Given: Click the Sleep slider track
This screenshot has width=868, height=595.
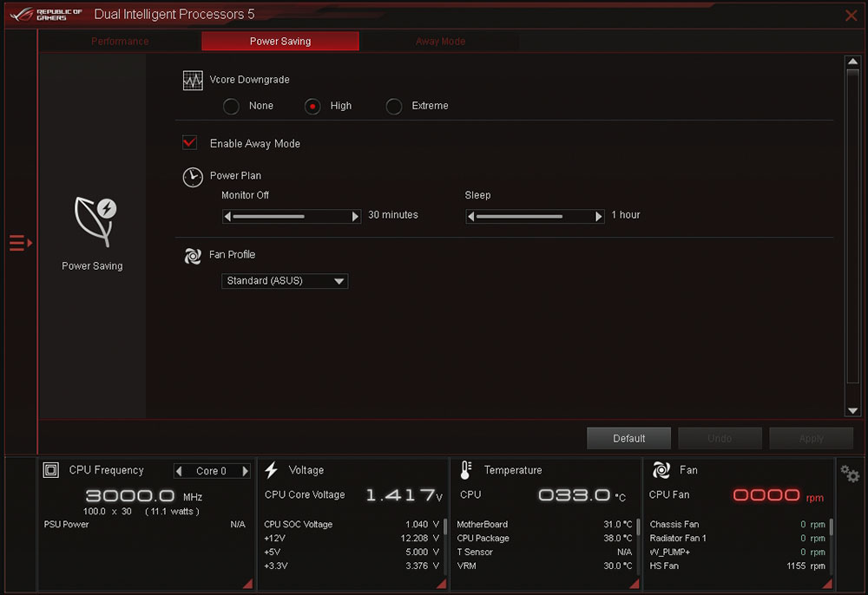Looking at the screenshot, I should [x=535, y=216].
